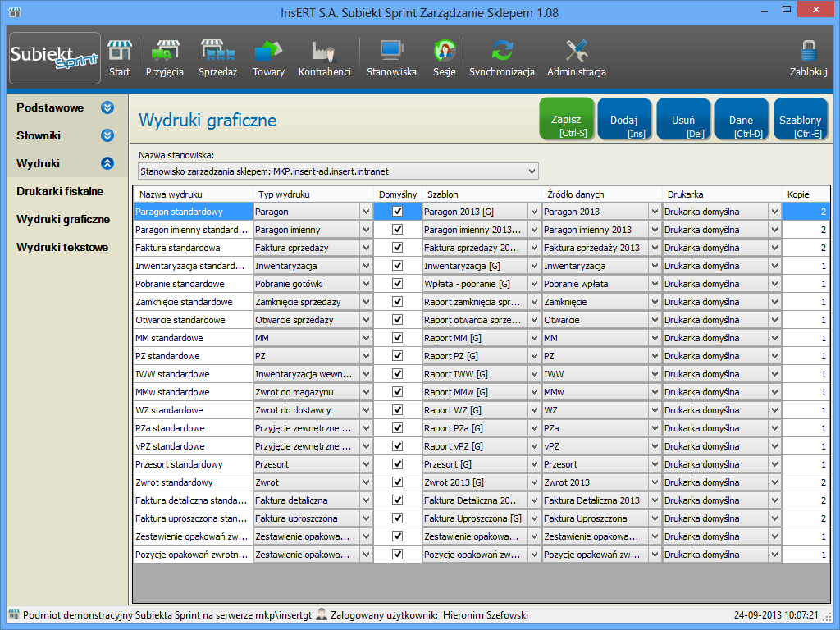This screenshot has height=630, width=840.
Task: Open Drukarki fiskalne page
Action: pos(60,191)
